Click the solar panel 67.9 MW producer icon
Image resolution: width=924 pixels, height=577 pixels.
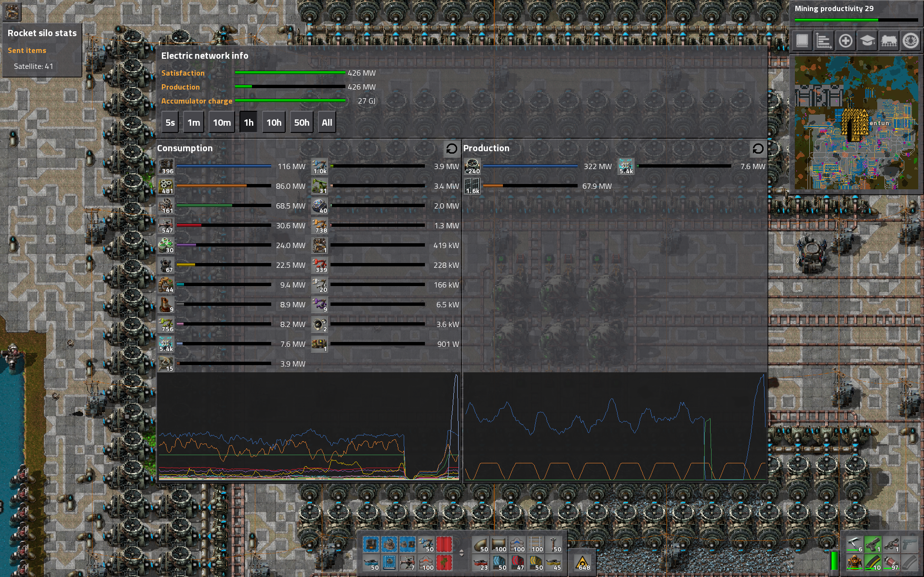(472, 186)
